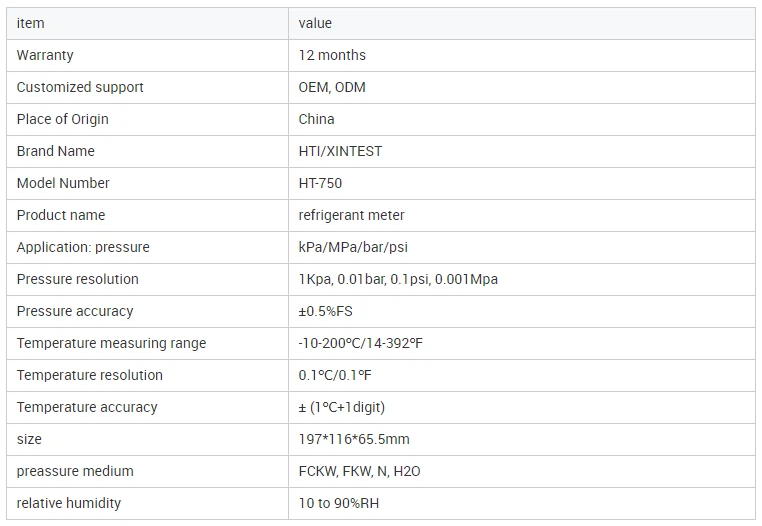Click the '±0.5%FS' accuracy value
This screenshot has height=526, width=762.
(325, 311)
